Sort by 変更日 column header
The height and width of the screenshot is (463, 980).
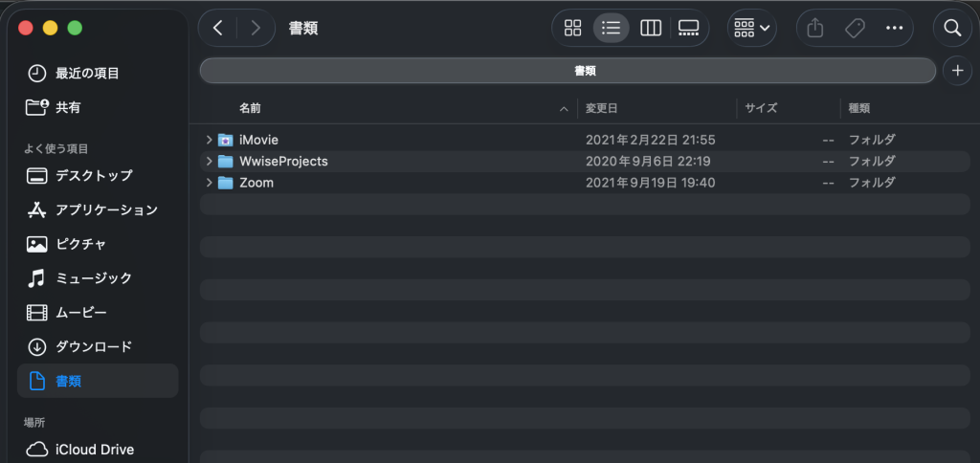[x=602, y=109]
